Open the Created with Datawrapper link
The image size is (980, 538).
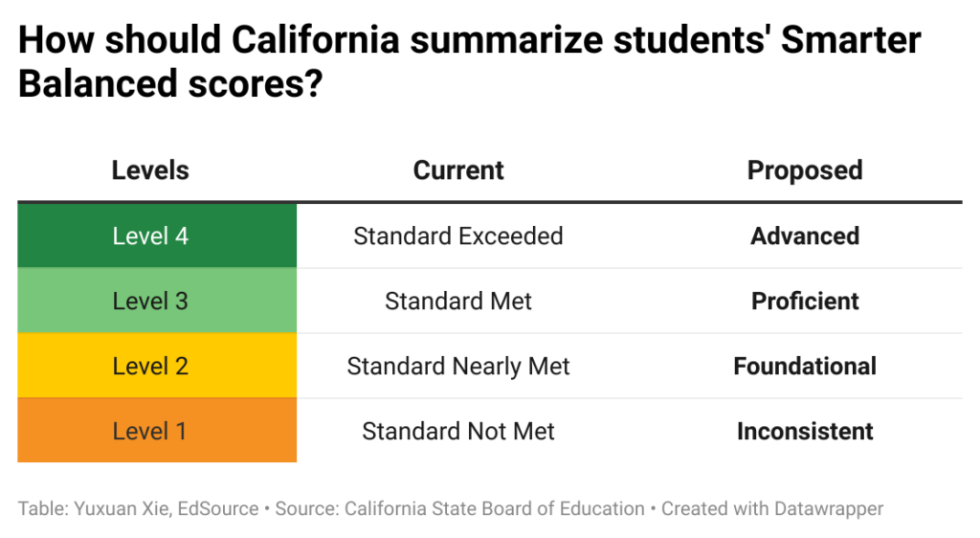pyautogui.click(x=772, y=508)
